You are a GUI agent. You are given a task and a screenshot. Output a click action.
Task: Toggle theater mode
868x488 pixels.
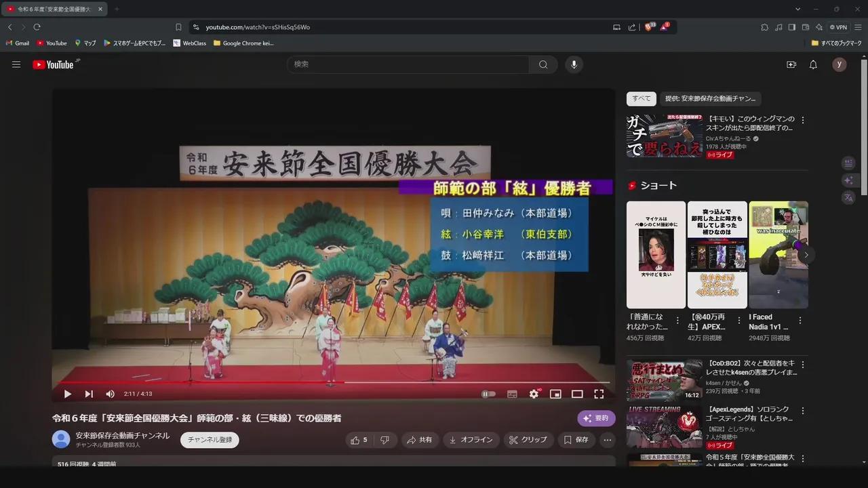(x=577, y=394)
